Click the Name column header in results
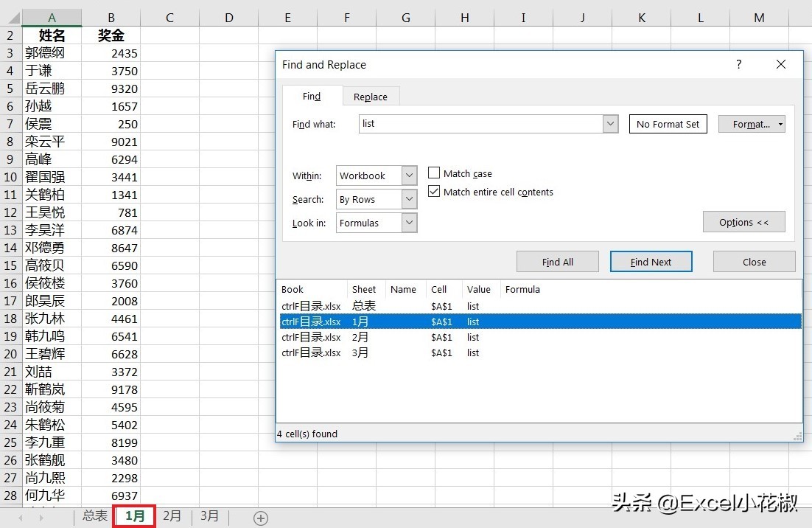 click(x=405, y=289)
